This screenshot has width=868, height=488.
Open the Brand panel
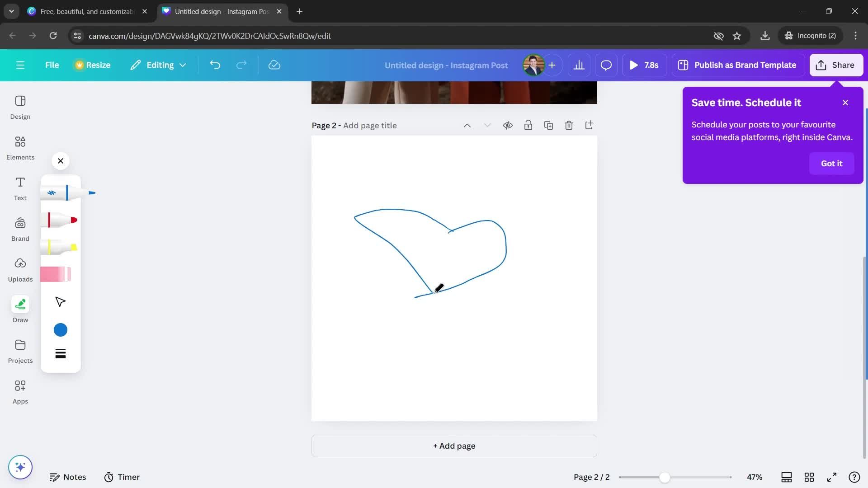tap(20, 239)
